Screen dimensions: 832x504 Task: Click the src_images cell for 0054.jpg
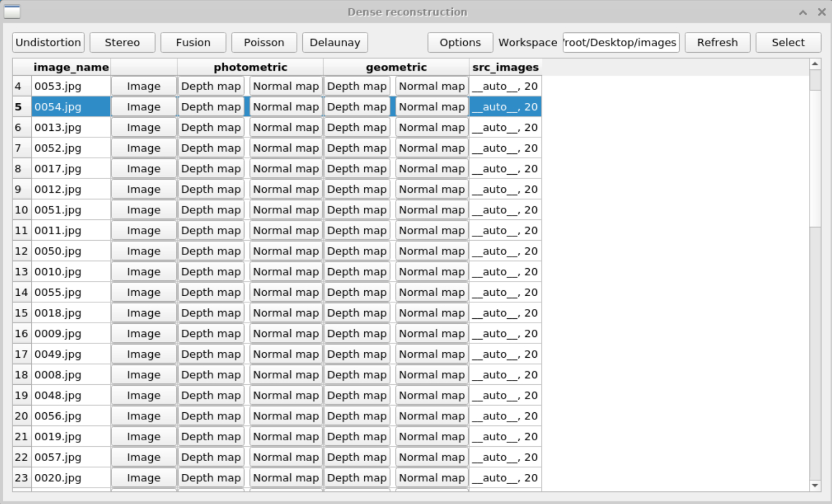tap(505, 107)
